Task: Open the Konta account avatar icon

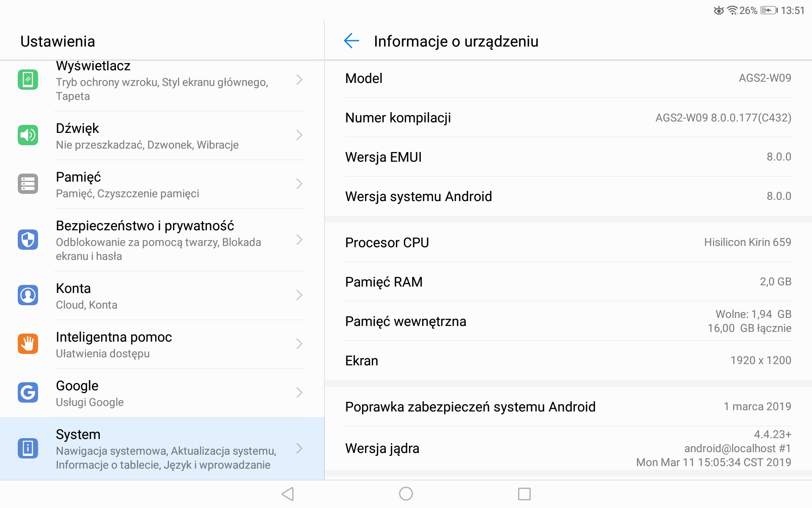Action: pyautogui.click(x=28, y=295)
